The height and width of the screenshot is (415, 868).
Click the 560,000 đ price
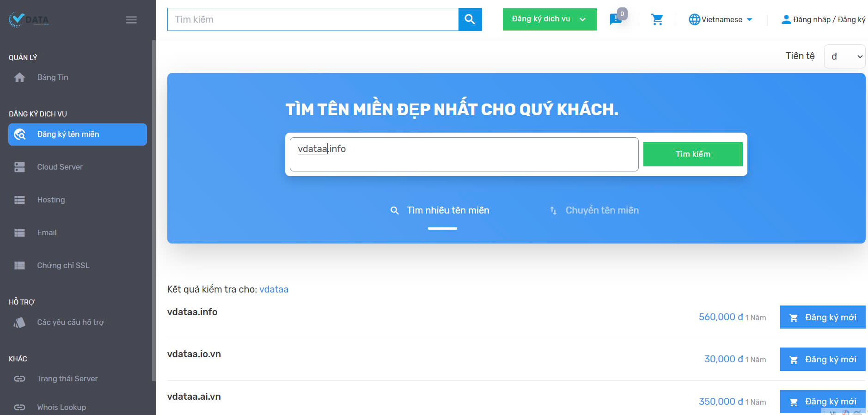[x=721, y=317]
